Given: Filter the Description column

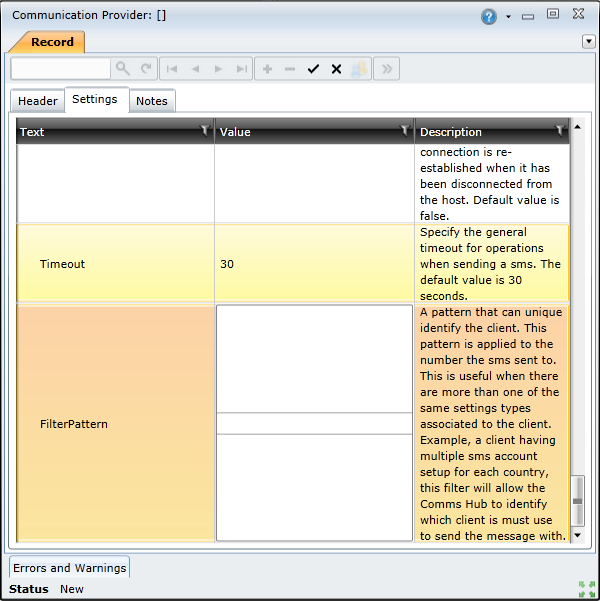Looking at the screenshot, I should pos(560,130).
